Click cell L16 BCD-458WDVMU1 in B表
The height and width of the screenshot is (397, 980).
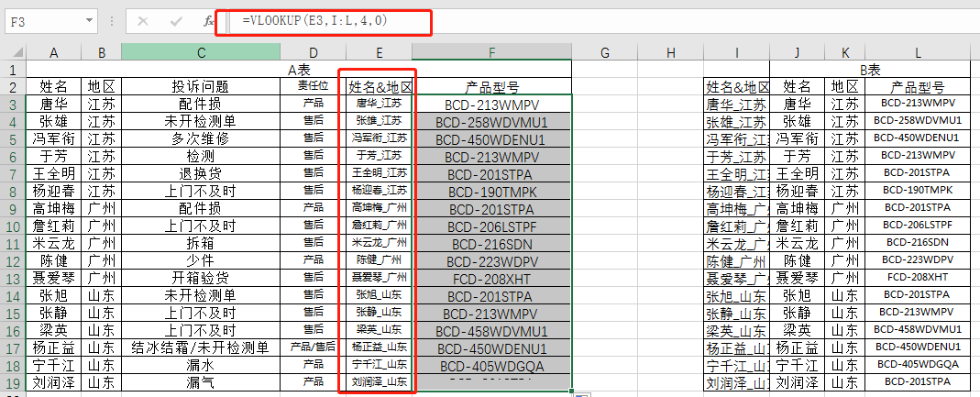tap(919, 329)
